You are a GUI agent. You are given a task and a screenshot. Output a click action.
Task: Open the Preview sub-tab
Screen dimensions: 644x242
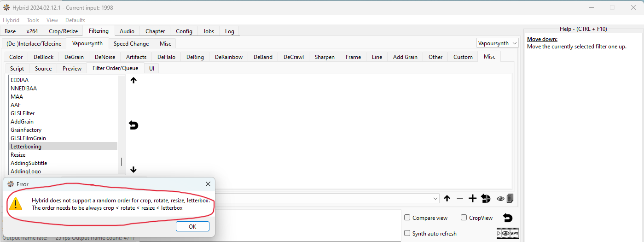click(x=72, y=69)
